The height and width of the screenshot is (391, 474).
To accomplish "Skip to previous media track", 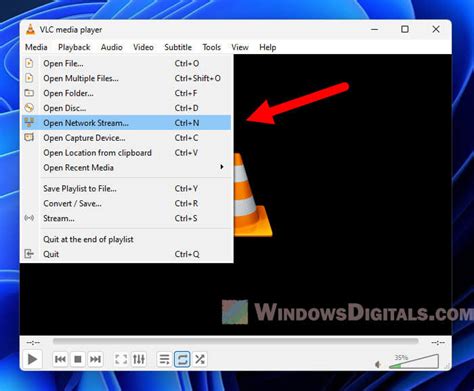I will click(x=60, y=359).
